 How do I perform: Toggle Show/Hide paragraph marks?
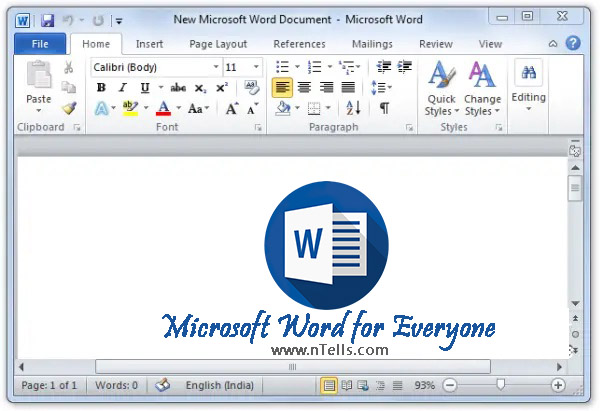384,108
